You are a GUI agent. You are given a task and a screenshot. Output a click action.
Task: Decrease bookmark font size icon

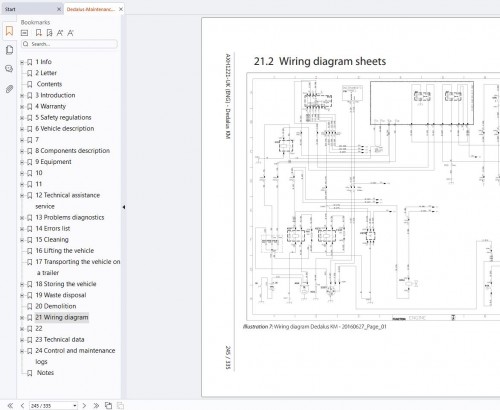pyautogui.click(x=70, y=33)
